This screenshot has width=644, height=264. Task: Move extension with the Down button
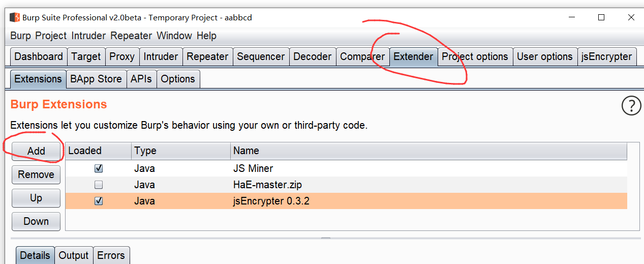36,221
